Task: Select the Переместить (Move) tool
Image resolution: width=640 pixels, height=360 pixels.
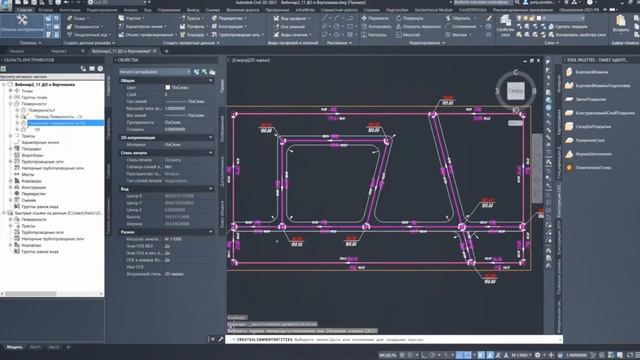Action: click(x=375, y=18)
